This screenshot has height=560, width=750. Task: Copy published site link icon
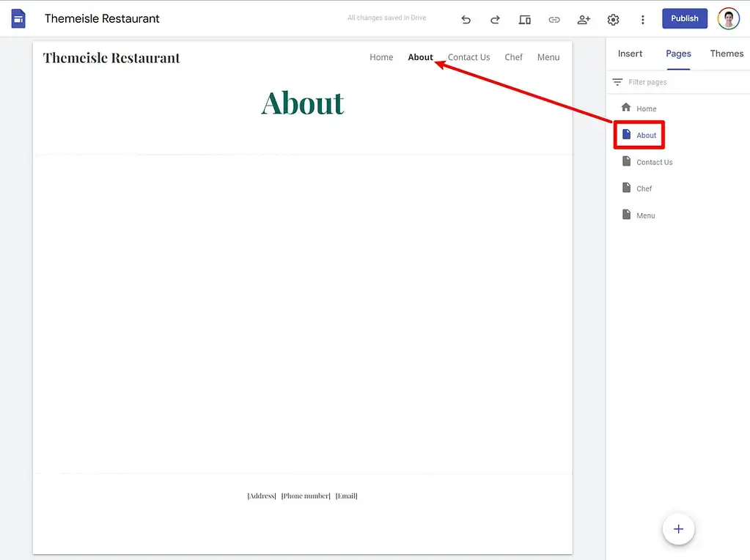[554, 20]
